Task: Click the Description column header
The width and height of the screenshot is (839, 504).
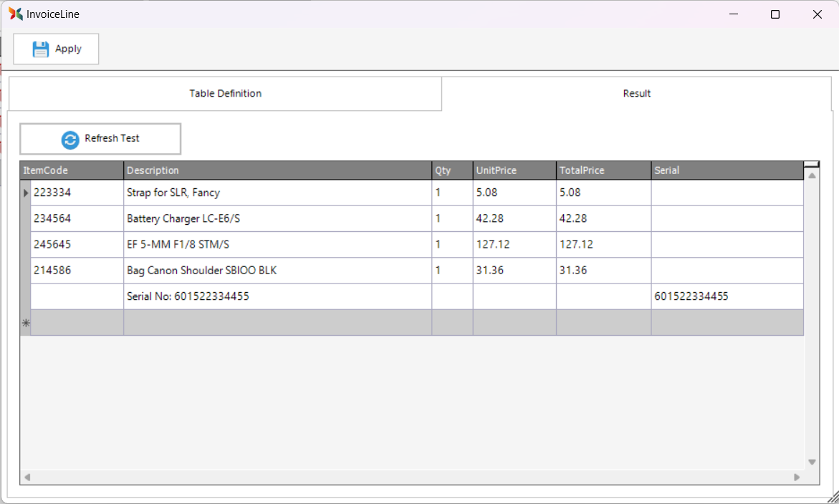Action: 277,170
